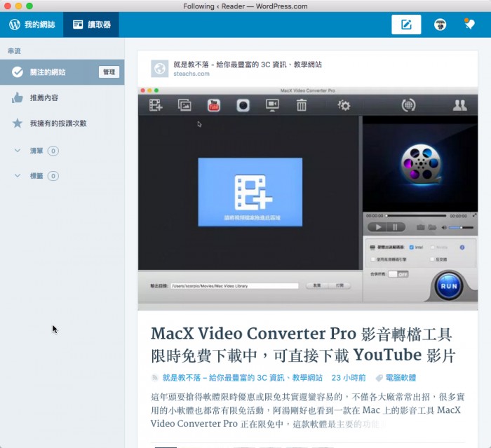Open the user profile avatar
The height and width of the screenshot is (448, 491).
(x=440, y=25)
